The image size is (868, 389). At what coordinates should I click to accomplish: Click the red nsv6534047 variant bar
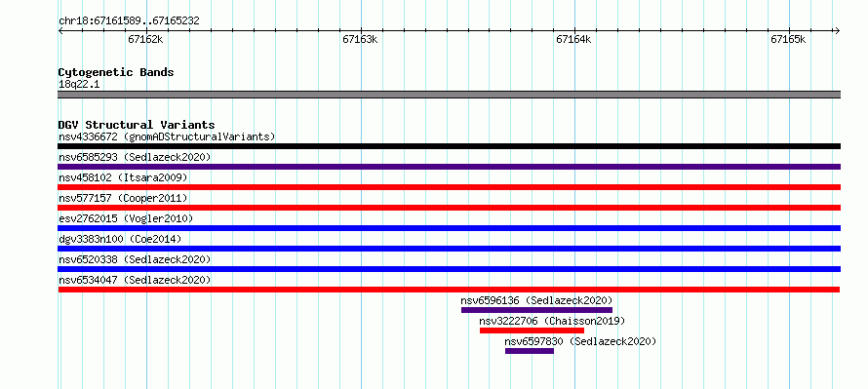click(449, 290)
